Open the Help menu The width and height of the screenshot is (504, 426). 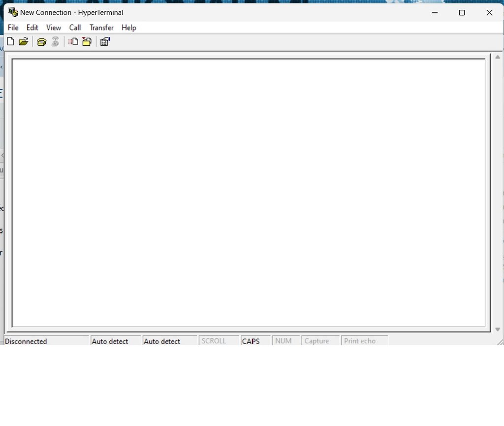(x=129, y=28)
